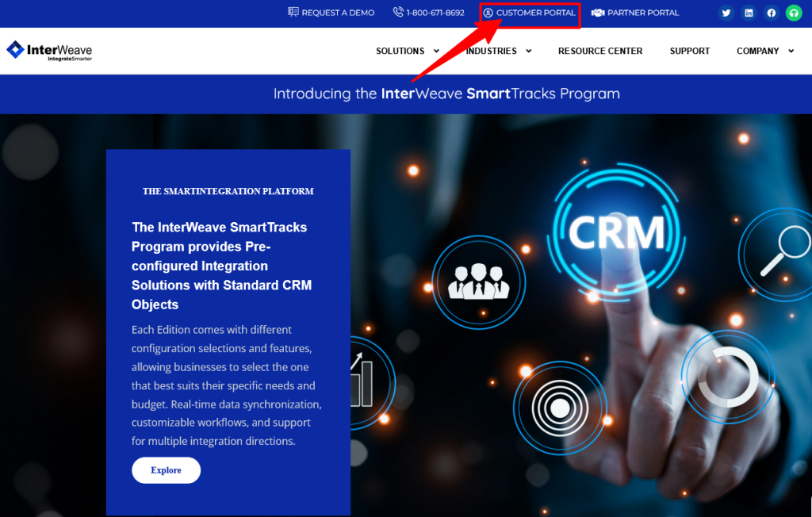Open the Twitter social icon
The width and height of the screenshot is (812, 517).
point(726,13)
